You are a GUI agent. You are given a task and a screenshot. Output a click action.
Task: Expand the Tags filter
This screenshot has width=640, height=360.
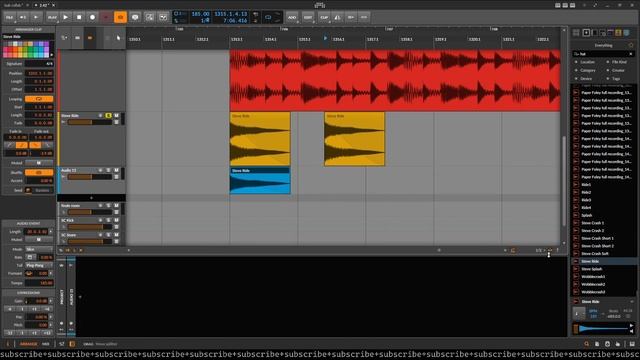pos(613,78)
